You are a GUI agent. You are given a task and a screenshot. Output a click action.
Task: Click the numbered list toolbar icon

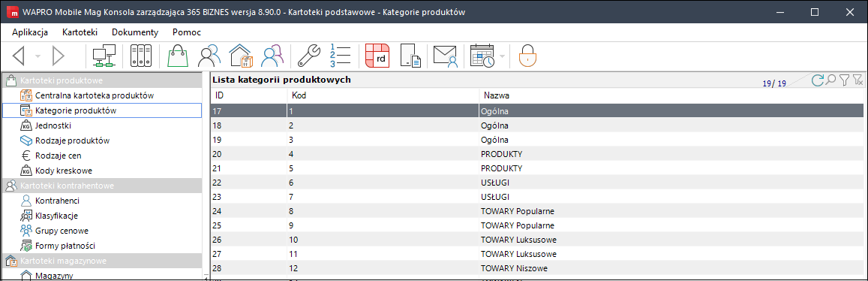click(341, 56)
